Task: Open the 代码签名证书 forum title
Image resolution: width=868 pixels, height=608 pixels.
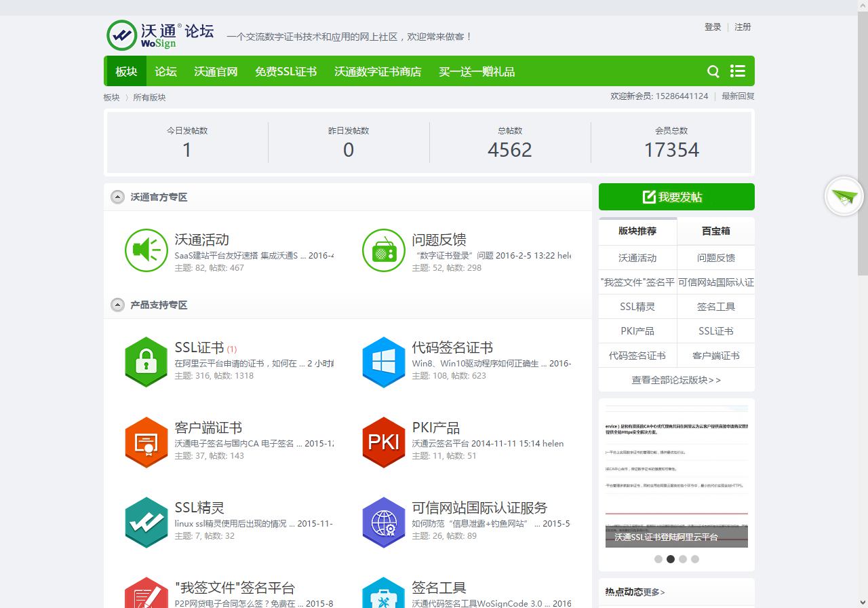Action: click(x=452, y=347)
